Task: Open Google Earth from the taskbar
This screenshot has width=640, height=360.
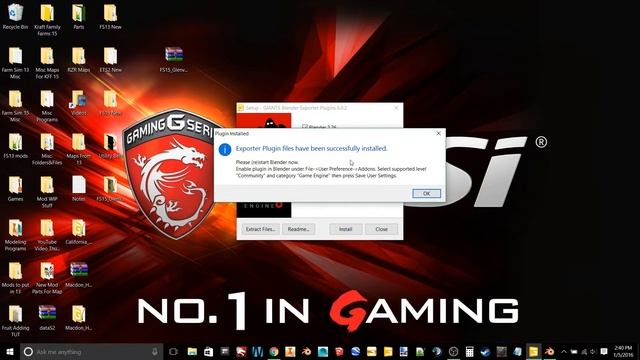Action: point(355,352)
